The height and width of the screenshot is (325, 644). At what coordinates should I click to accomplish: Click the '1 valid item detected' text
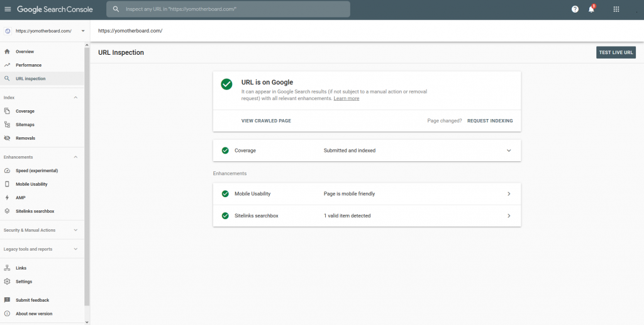point(347,215)
